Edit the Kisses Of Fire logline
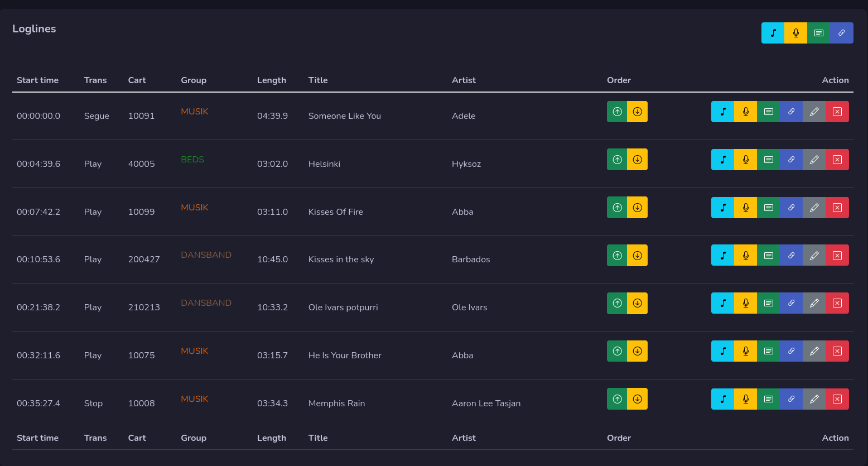868x466 pixels. point(814,208)
